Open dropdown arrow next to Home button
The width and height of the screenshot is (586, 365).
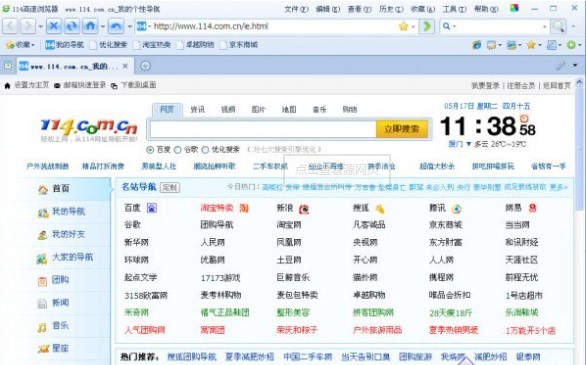click(102, 27)
